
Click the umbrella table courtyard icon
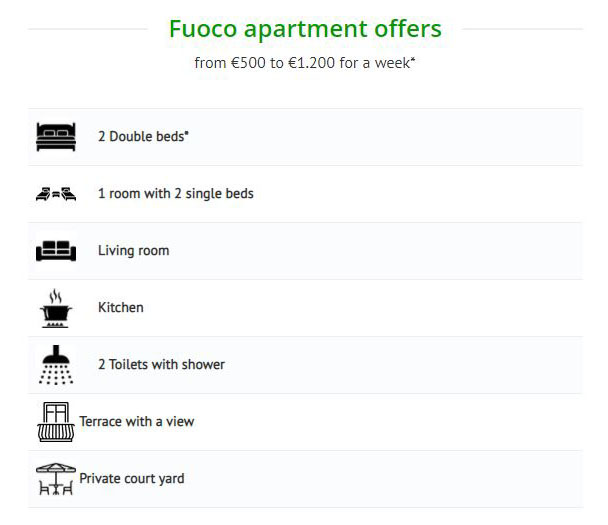(56, 479)
